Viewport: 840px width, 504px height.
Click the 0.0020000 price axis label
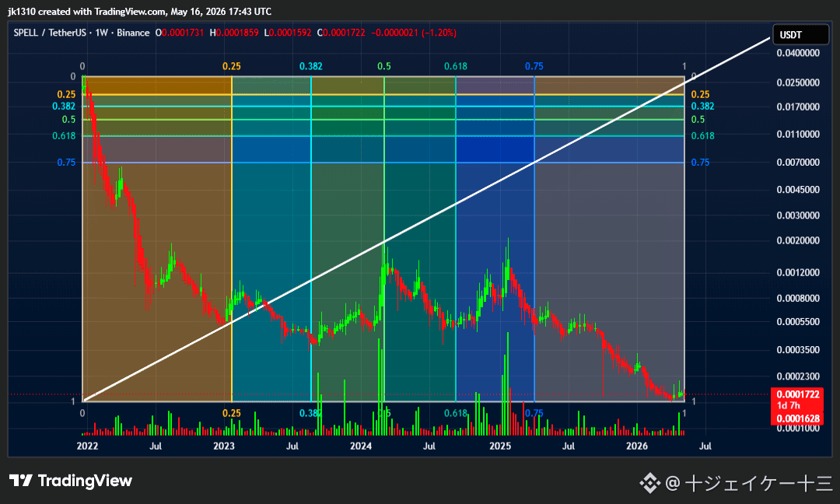798,240
